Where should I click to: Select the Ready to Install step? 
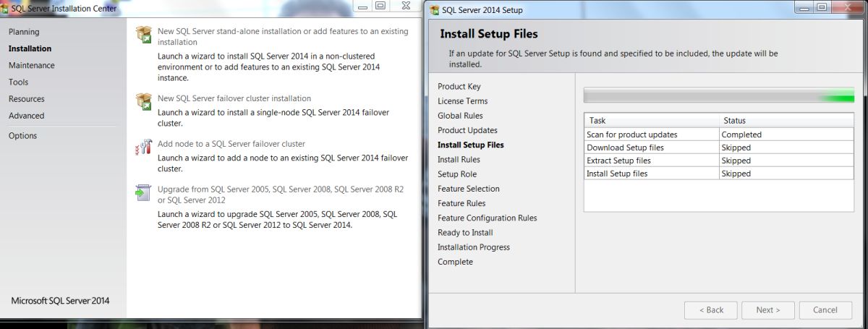465,232
